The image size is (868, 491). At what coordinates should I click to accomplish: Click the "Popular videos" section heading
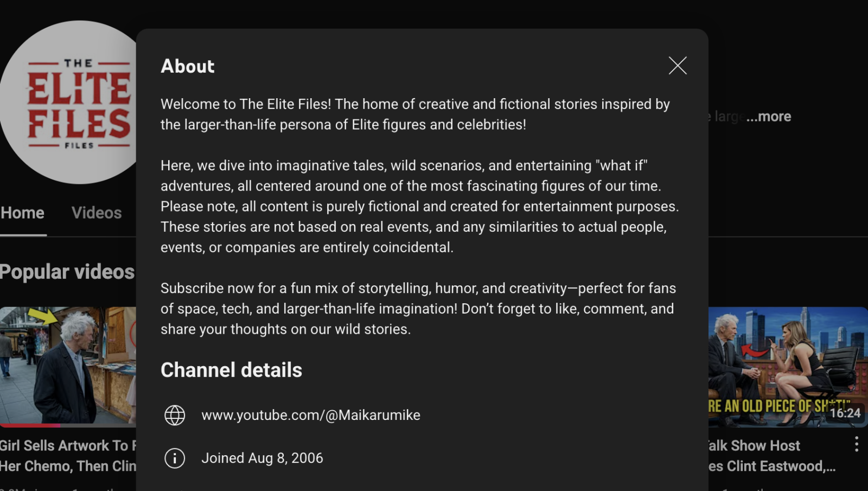pos(67,271)
